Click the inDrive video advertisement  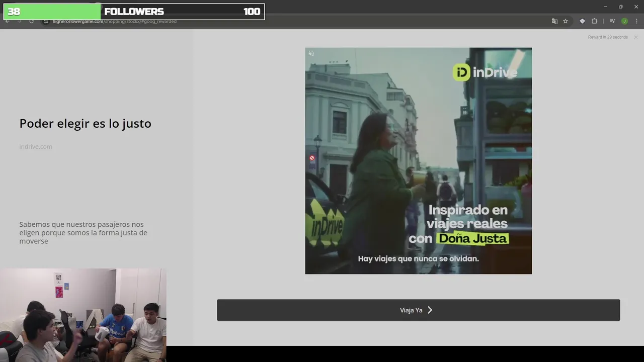(x=418, y=161)
